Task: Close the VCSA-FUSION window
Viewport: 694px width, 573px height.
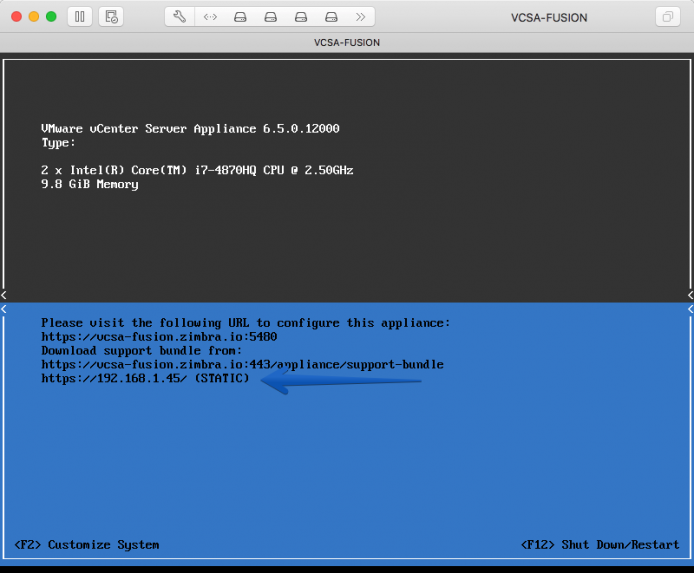Action: pyautogui.click(x=16, y=17)
